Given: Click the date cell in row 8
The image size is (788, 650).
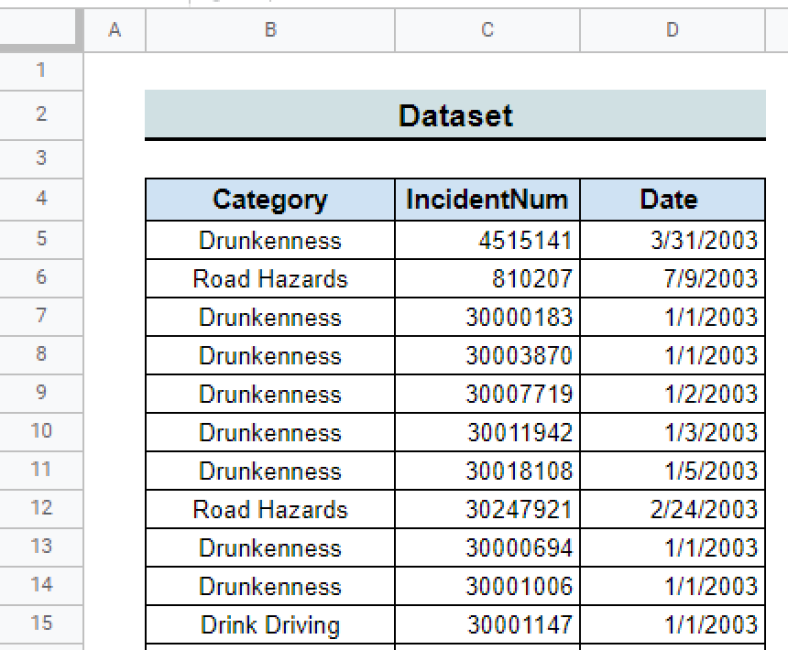Looking at the screenshot, I should click(x=672, y=355).
